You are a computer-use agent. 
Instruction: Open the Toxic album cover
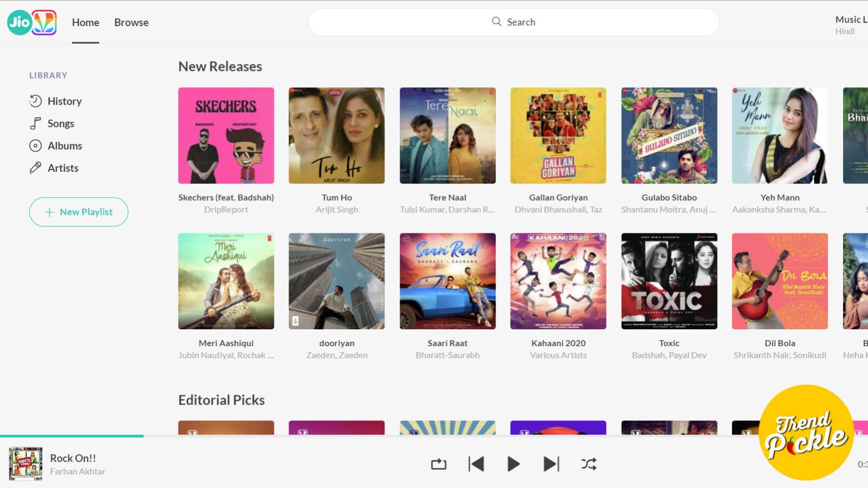click(x=669, y=281)
